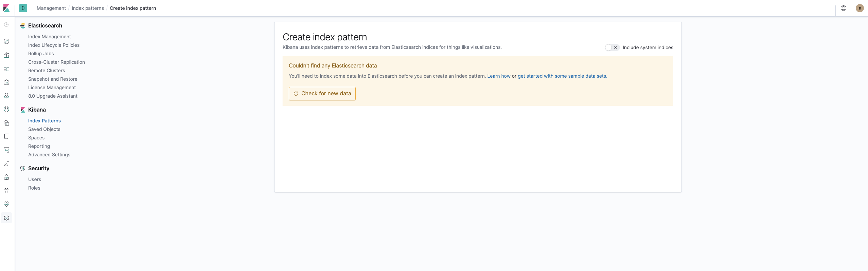Click the Kibana logo home icon
The height and width of the screenshot is (271, 868).
point(6,8)
